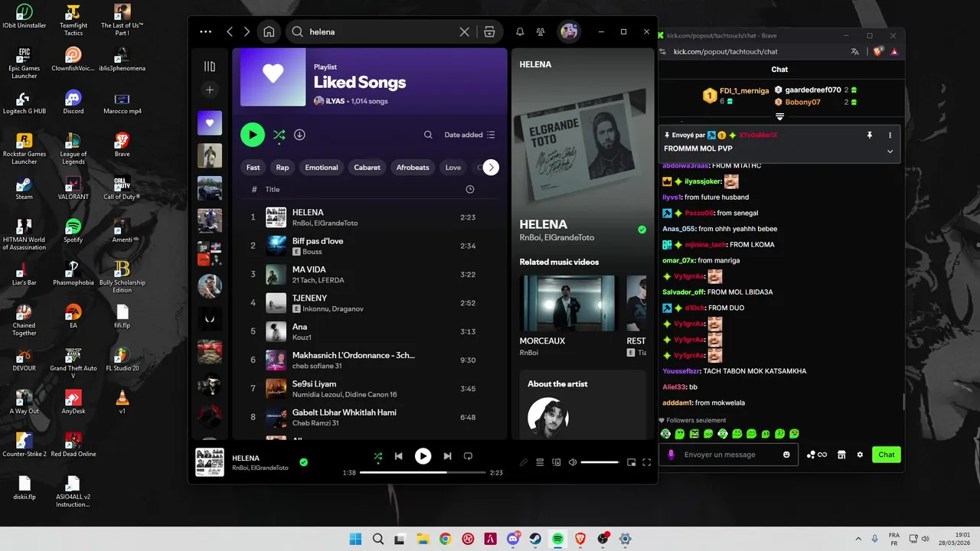This screenshot has width=980, height=551.
Task: Filter Liked Songs by Rap
Action: click(283, 168)
